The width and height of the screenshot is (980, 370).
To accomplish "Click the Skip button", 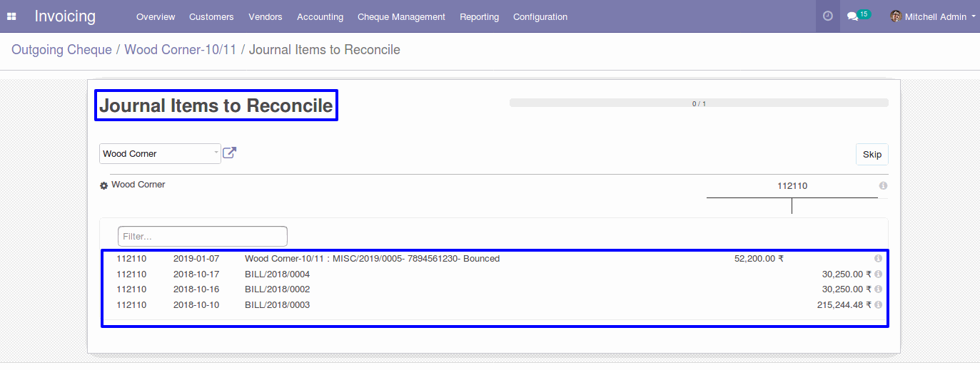I will coord(872,154).
